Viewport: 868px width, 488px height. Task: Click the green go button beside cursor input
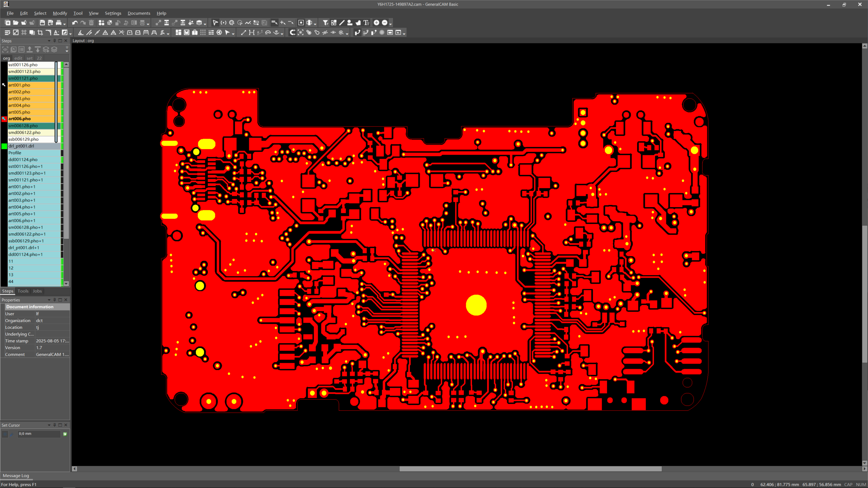coord(65,434)
